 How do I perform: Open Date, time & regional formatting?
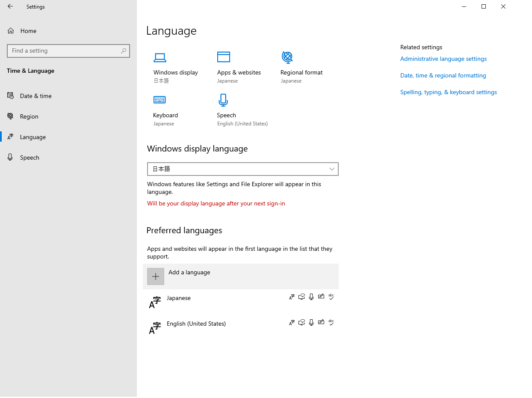443,75
